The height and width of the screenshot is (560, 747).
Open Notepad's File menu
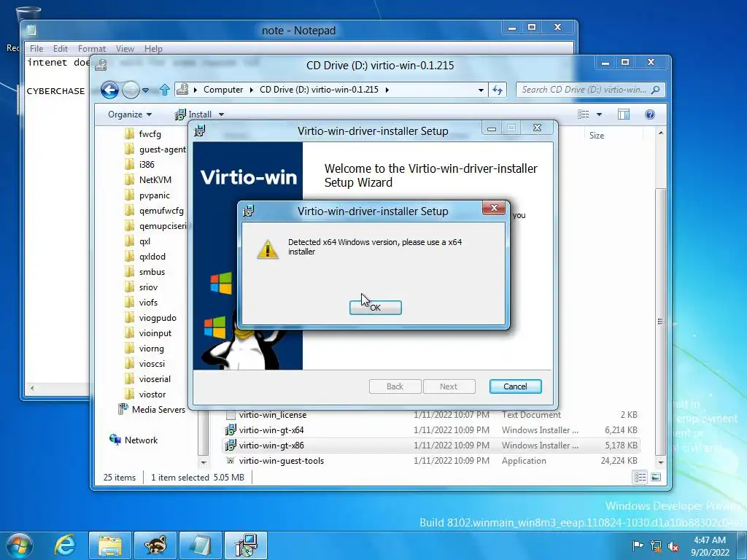(x=36, y=49)
